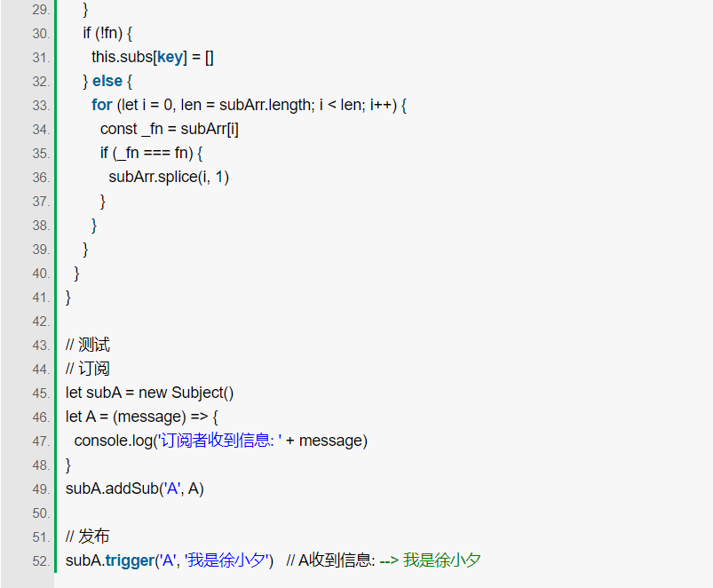Click 'subArr.splice(i, 1)' code text
The height and width of the screenshot is (588, 713).
(x=169, y=177)
